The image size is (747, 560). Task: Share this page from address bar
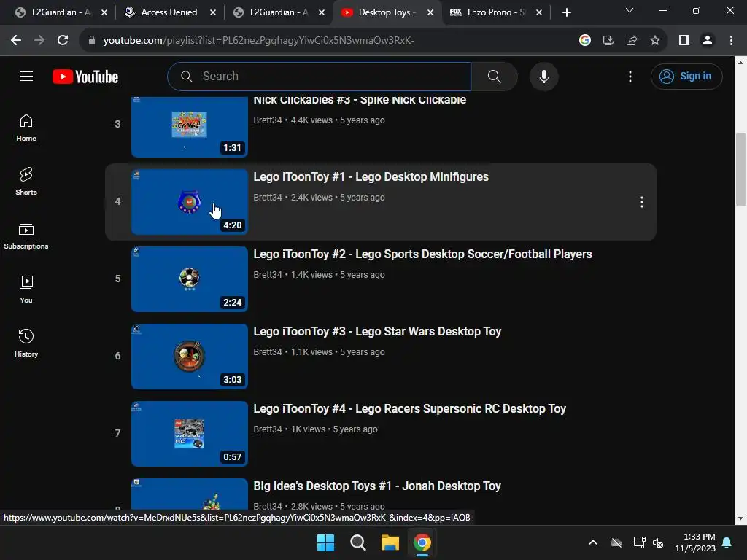[x=632, y=41]
